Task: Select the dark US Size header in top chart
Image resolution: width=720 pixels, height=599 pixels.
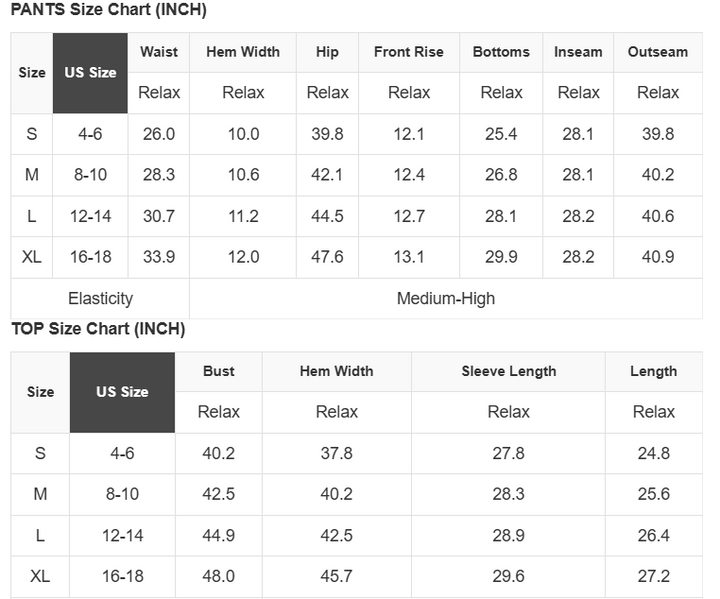Action: pos(122,391)
